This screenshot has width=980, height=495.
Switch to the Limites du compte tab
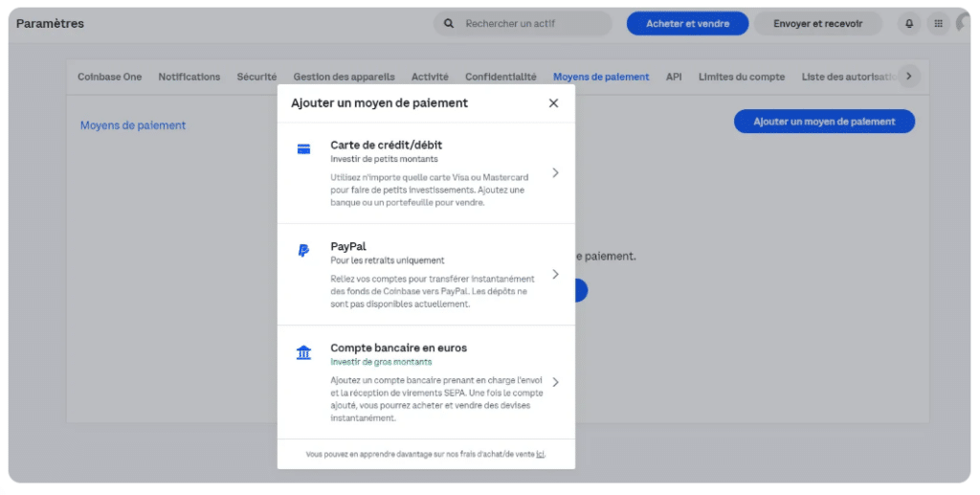click(742, 77)
